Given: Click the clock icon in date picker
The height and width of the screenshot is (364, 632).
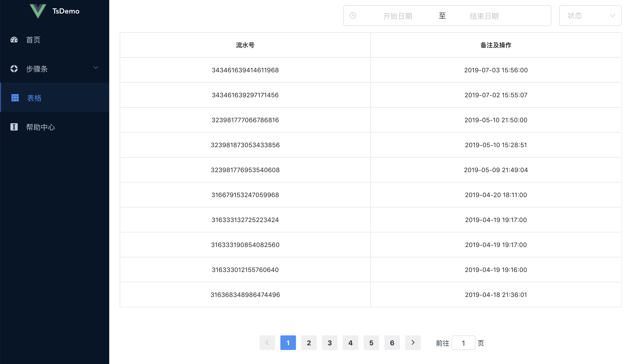Looking at the screenshot, I should (353, 16).
